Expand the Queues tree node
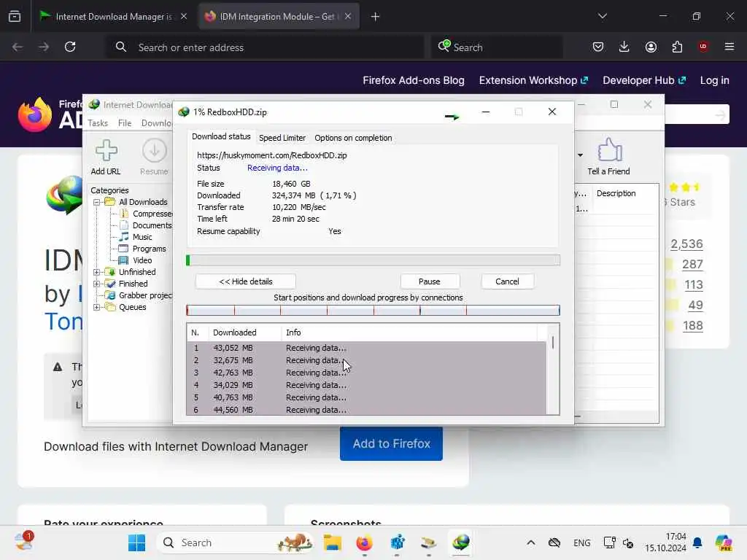747x560 pixels. (97, 307)
